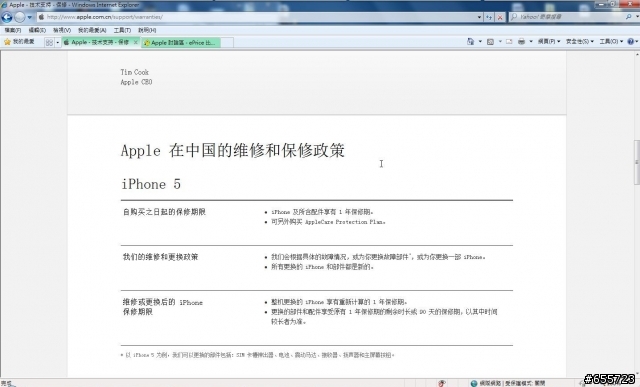
Task: Open the 工具(O) command bar menu
Action: pos(611,42)
